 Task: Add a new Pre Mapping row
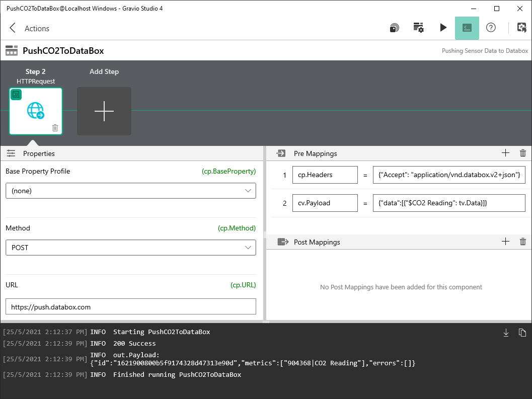pos(505,153)
